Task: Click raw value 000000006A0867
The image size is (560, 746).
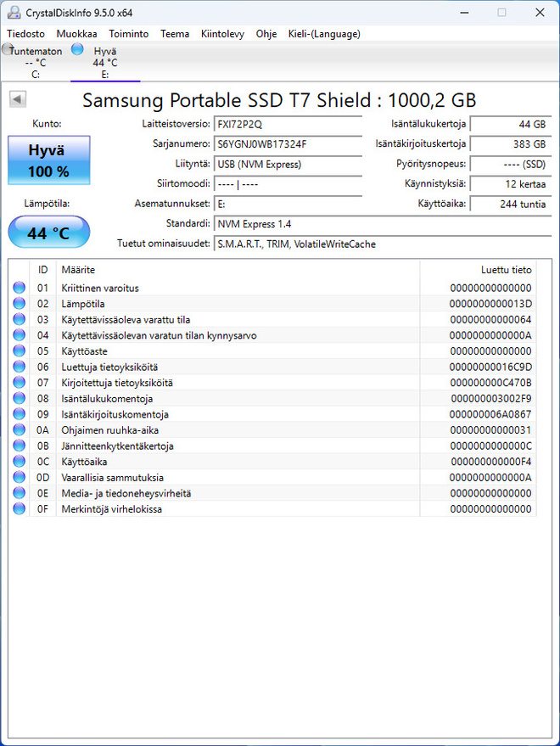Action: [x=490, y=414]
